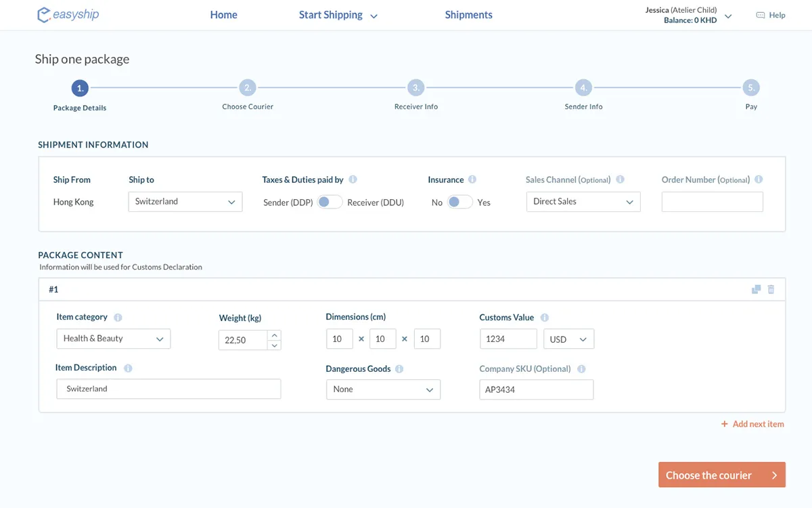Click info icon next to Order Number
Screen dimensions: 812x508
(759, 179)
